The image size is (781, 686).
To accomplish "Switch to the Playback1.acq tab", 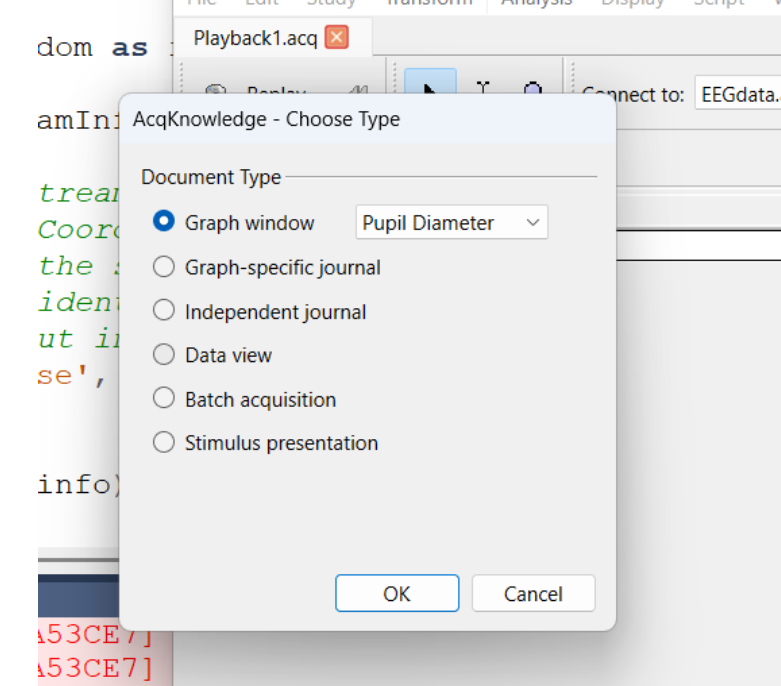I will click(x=256, y=38).
